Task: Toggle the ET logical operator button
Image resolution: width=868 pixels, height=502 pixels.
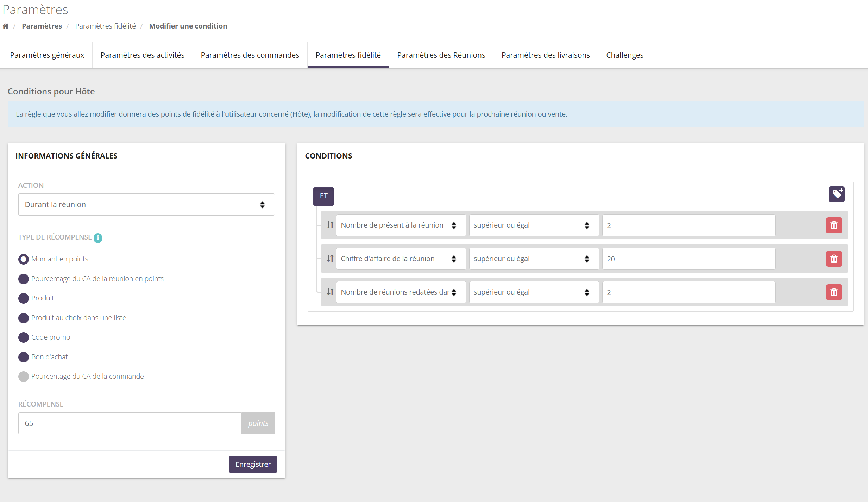Action: [x=323, y=196]
